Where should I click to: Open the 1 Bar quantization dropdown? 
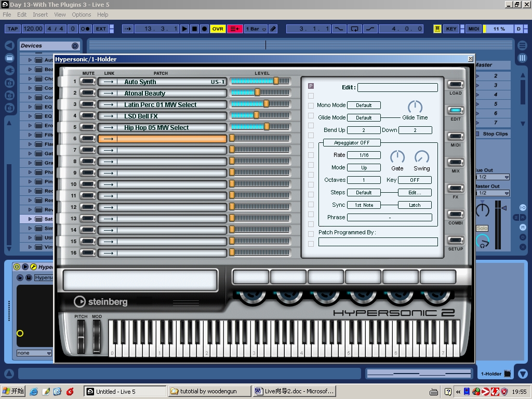point(256,29)
